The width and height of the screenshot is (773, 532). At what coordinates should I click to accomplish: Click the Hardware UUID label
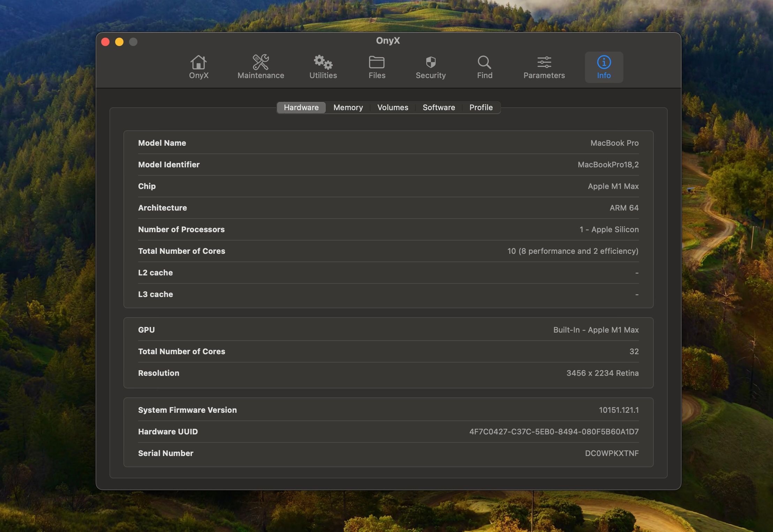click(x=168, y=432)
